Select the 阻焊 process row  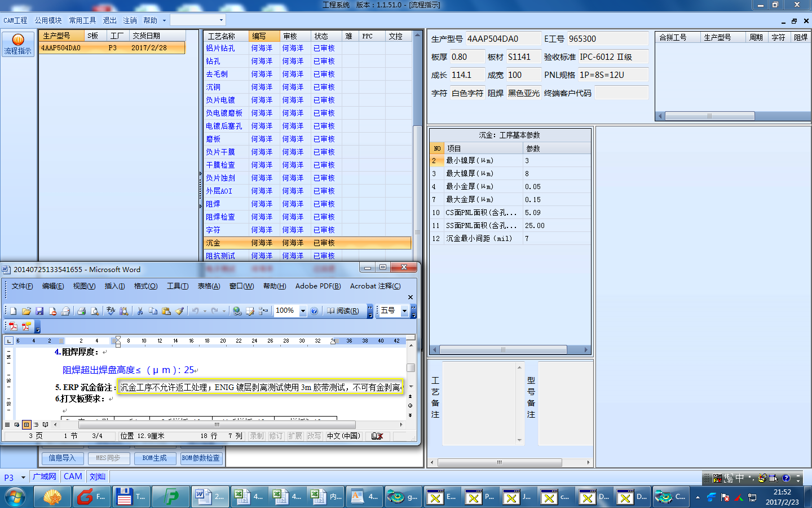(x=308, y=204)
